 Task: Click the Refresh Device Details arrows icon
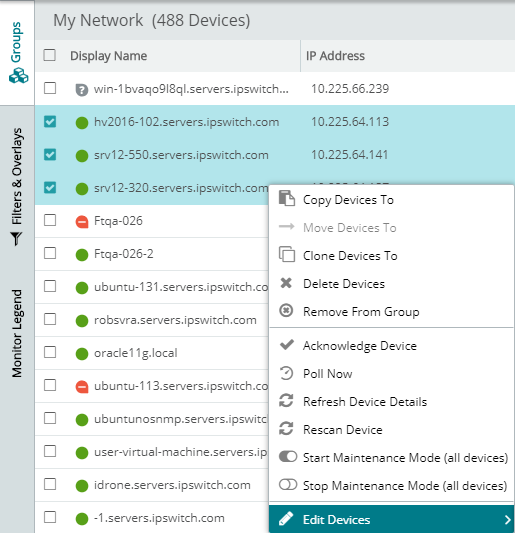286,400
